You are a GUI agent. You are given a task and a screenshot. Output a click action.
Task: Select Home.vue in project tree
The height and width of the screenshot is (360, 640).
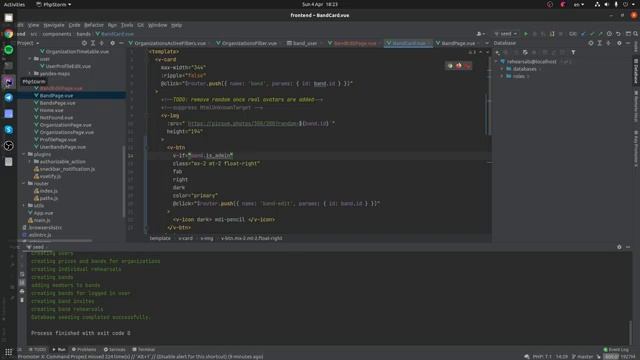click(x=51, y=110)
